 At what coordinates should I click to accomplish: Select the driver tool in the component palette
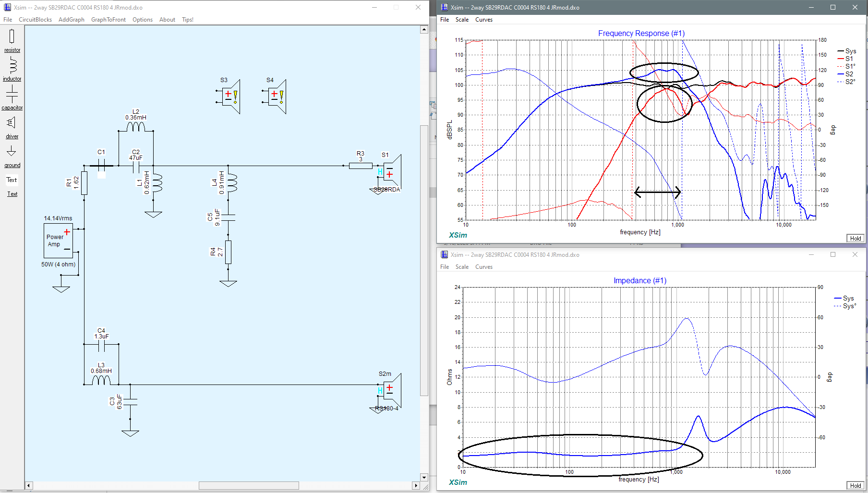pyautogui.click(x=12, y=127)
